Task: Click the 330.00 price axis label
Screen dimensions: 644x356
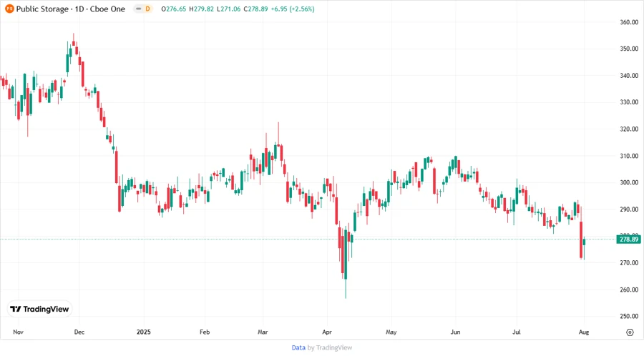Action: (629, 102)
